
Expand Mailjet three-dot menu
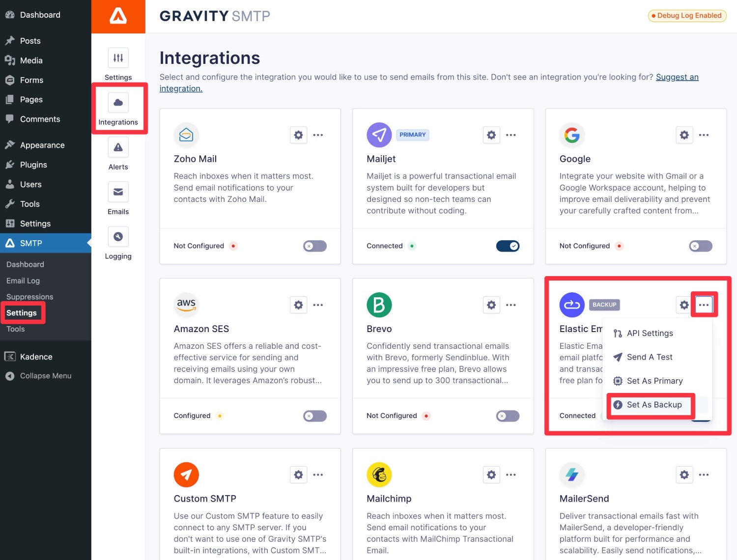[x=511, y=135]
